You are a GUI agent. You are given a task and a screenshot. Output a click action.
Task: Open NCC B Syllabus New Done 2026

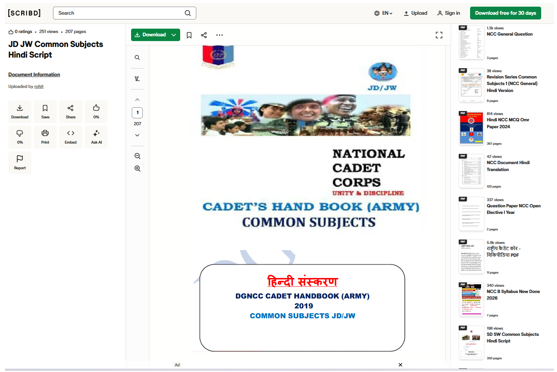click(x=513, y=295)
